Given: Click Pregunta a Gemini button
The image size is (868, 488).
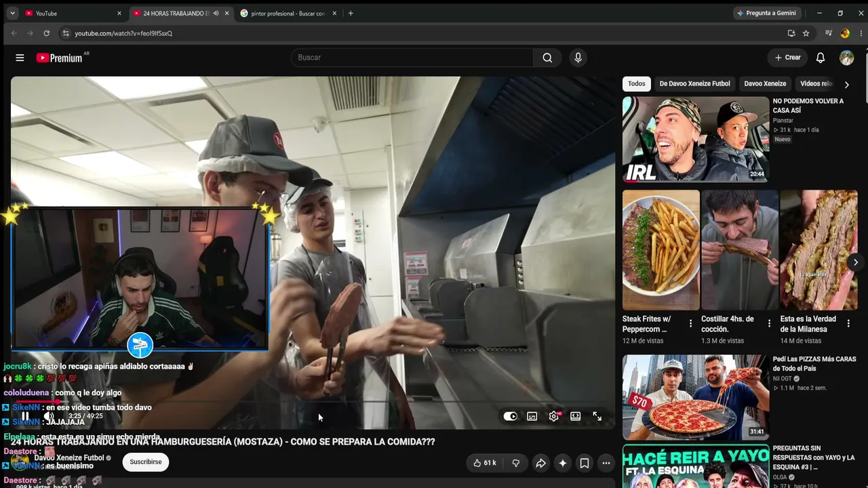Looking at the screenshot, I should point(766,13).
